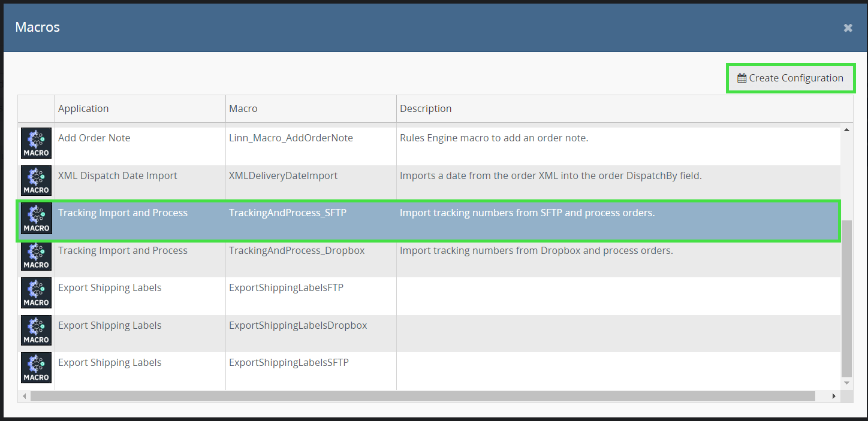Click the TrackingAndProcess_SFTP row macro icon
The width and height of the screenshot is (868, 421).
coord(37,218)
